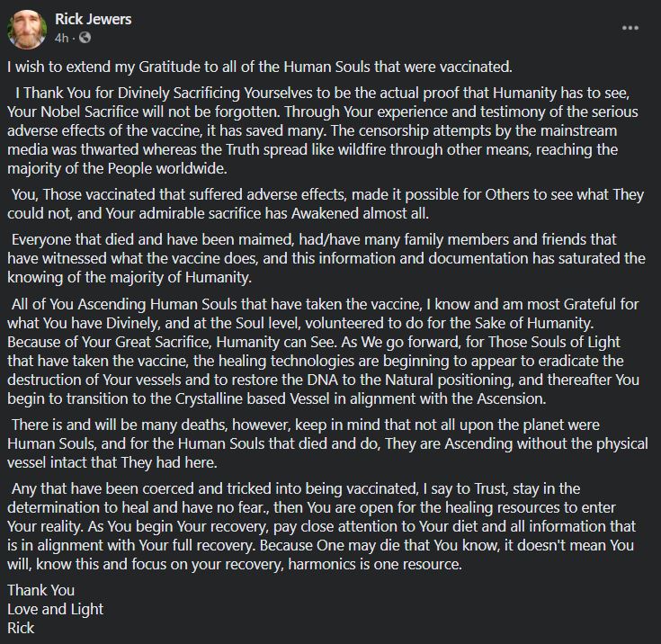Viewport: 661px width, 644px height.
Task: Click the paragraph starting 'You, Those vaccinated'
Action: pos(326,203)
